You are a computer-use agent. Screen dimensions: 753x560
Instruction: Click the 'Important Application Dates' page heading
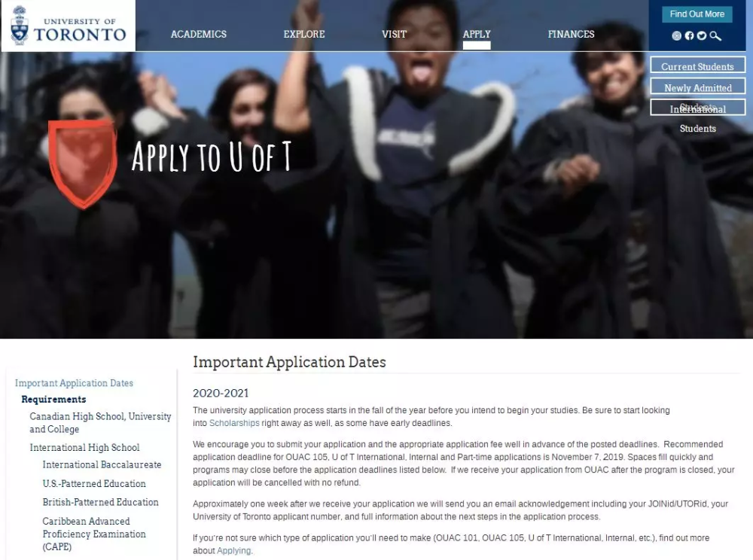click(x=289, y=362)
